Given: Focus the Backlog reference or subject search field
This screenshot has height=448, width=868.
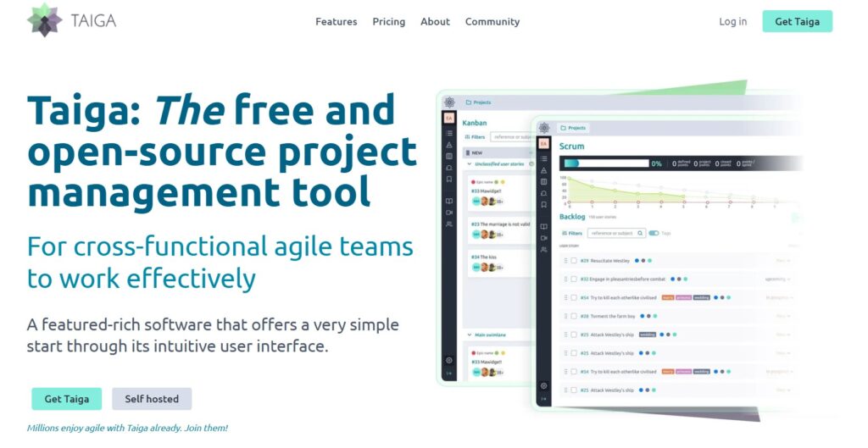Looking at the screenshot, I should pyautogui.click(x=616, y=234).
